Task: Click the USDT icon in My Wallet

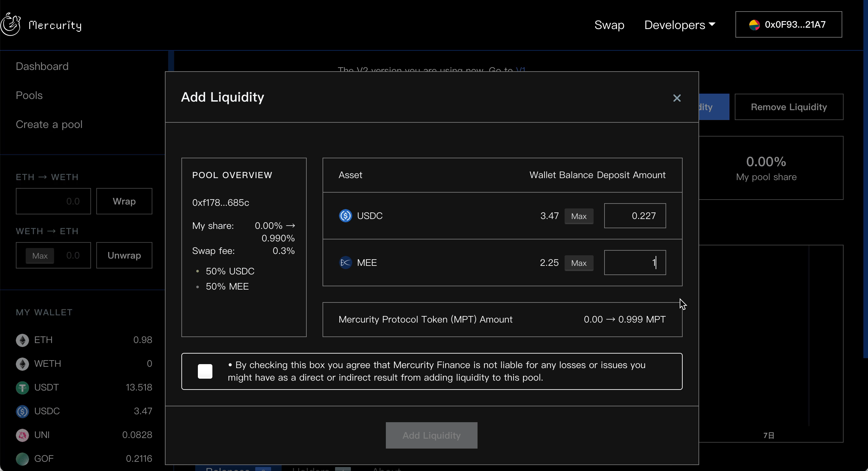Action: click(22, 388)
